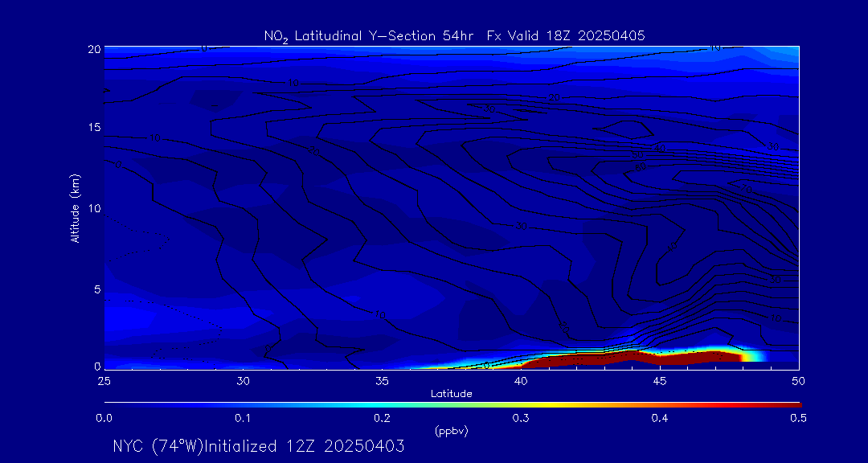The width and height of the screenshot is (868, 463).
Task: Click the "(ppbv)" units label
Action: pos(451,432)
